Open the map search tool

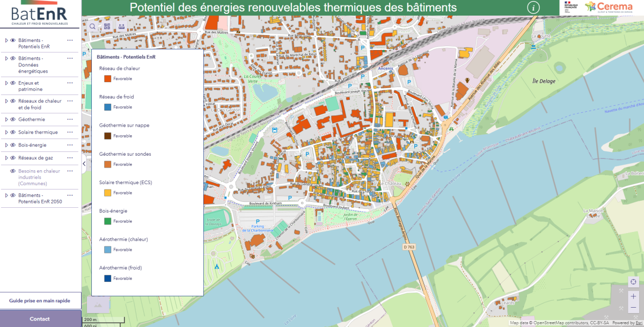(93, 26)
